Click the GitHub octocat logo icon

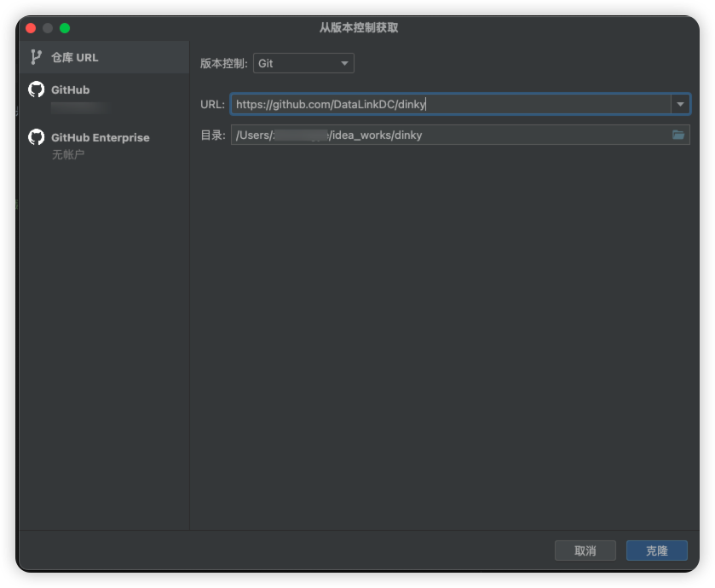click(36, 89)
